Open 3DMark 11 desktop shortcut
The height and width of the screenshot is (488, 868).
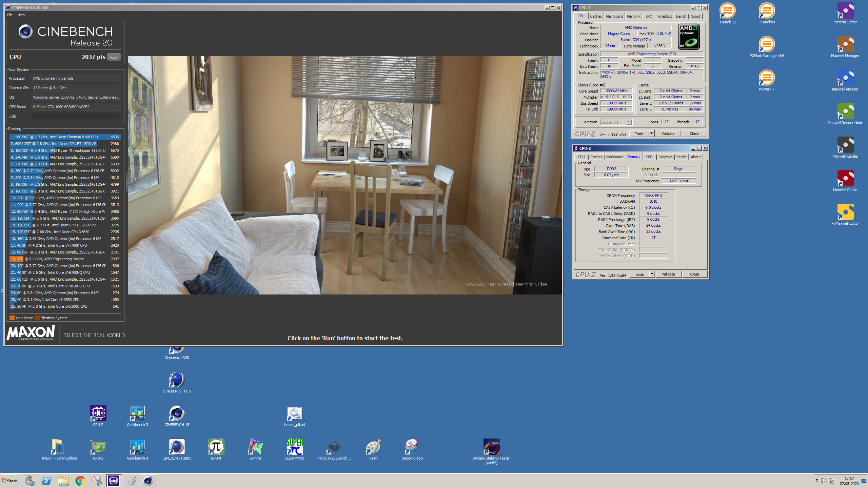[727, 14]
